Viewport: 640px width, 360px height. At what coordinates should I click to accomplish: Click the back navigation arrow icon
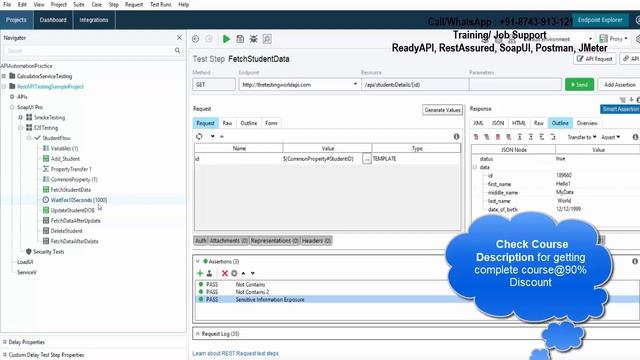(196, 39)
